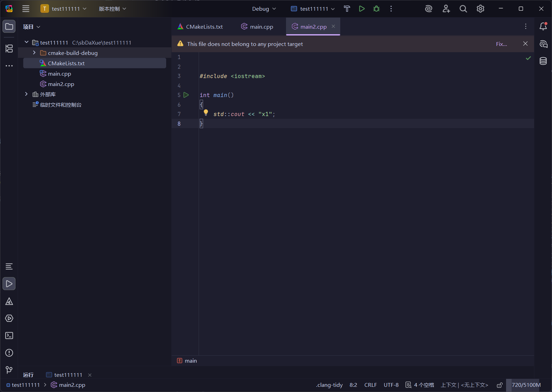Toggle the Run tool window button
The image size is (552, 392).
click(9, 284)
